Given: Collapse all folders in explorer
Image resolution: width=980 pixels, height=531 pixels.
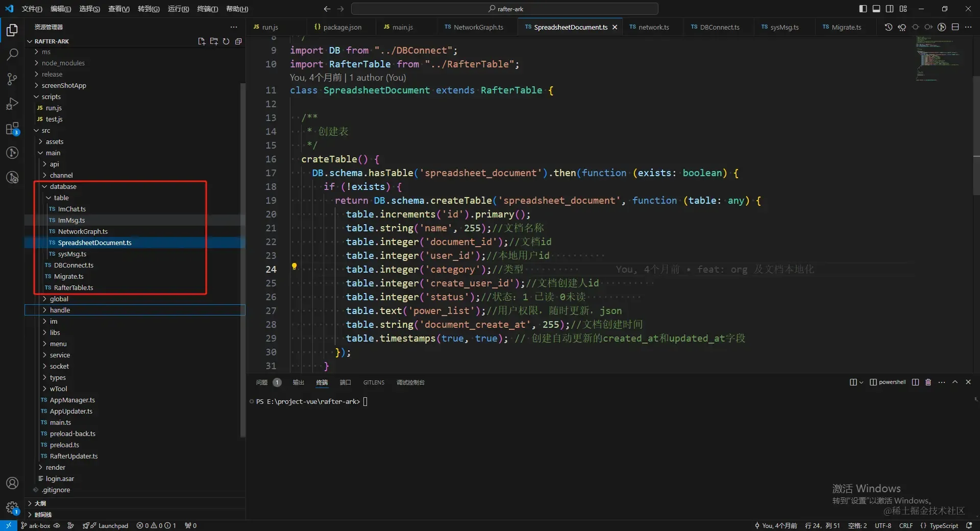Looking at the screenshot, I should [238, 41].
